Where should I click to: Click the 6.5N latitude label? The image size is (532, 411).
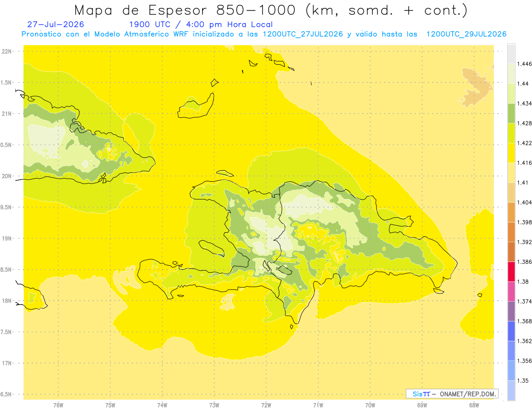pos(7,394)
